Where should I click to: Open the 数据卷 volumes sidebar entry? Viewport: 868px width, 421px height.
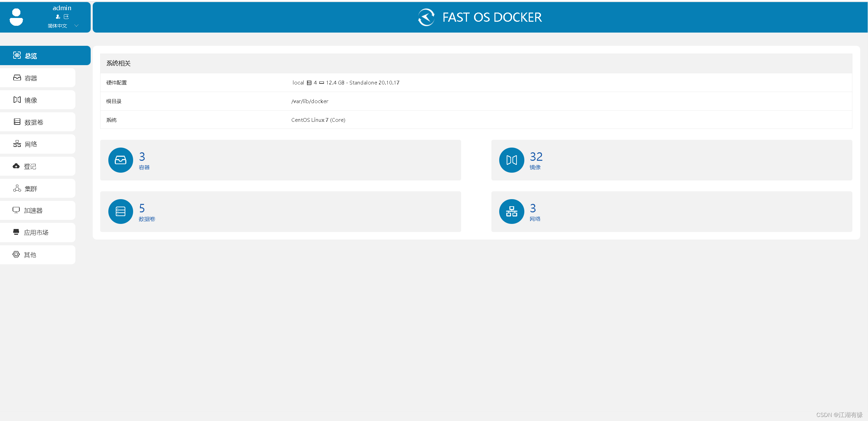pos(38,122)
